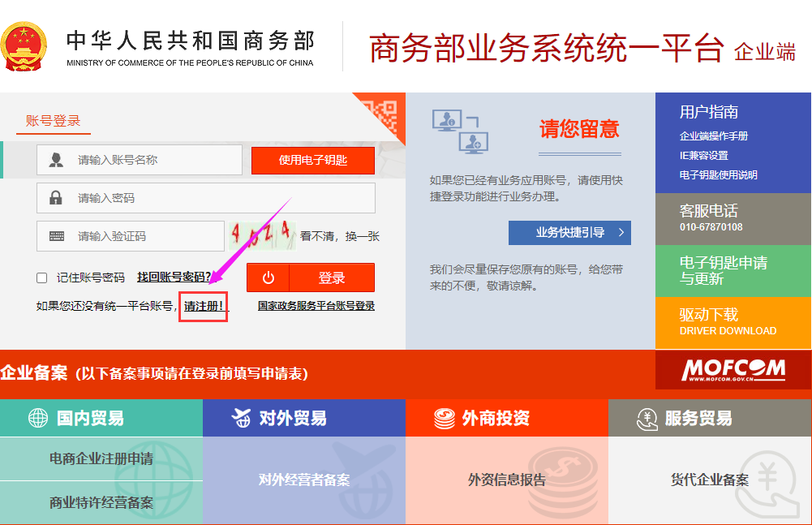
Task: Open the 对外贸易 category header
Action: (304, 417)
